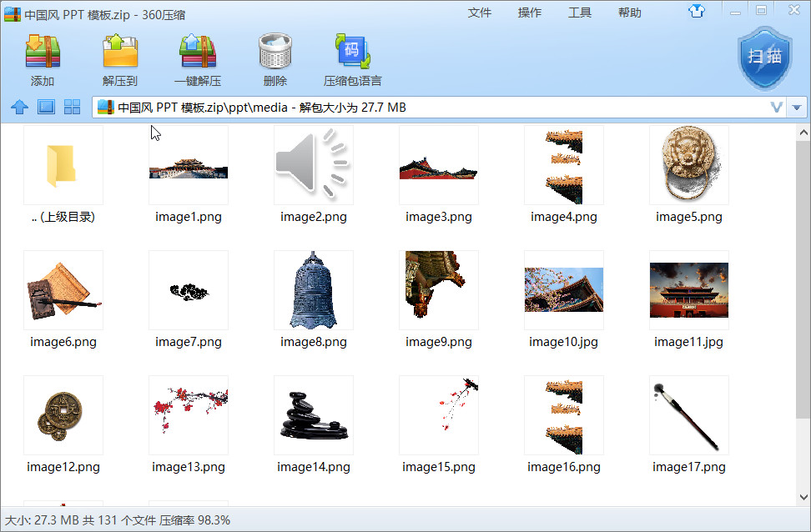The width and height of the screenshot is (811, 532).
Task: Click the archive path address field
Action: point(440,108)
